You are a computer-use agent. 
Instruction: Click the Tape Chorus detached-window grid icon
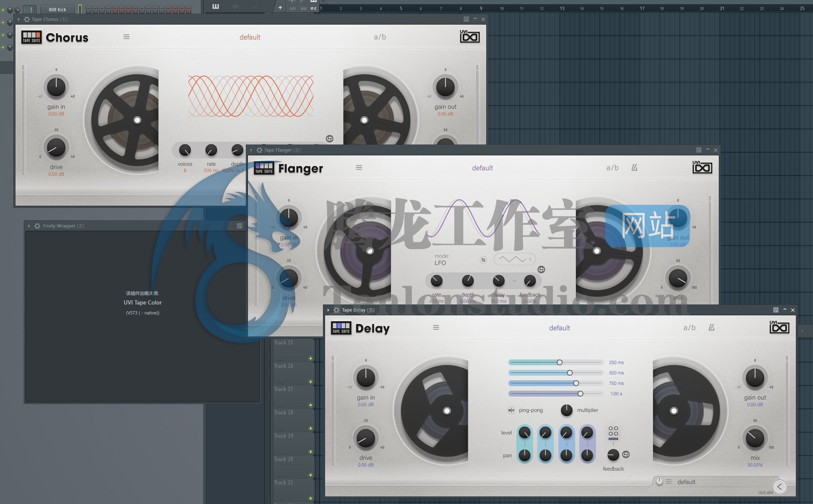(466, 19)
